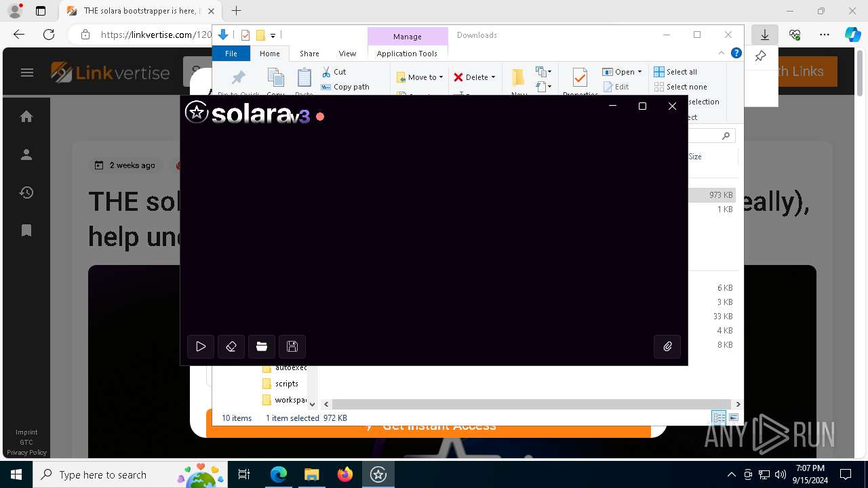Type here to search taskbar box
Image resolution: width=868 pixels, height=488 pixels.
click(130, 474)
